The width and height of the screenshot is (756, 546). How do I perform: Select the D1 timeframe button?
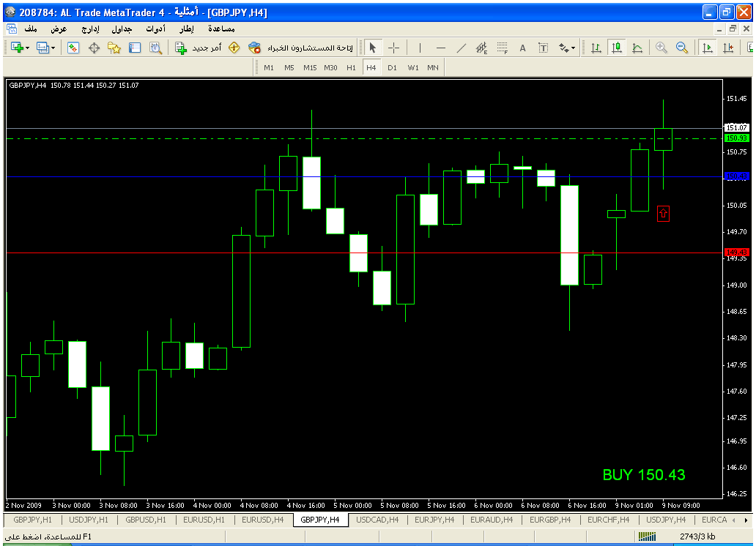tap(392, 67)
